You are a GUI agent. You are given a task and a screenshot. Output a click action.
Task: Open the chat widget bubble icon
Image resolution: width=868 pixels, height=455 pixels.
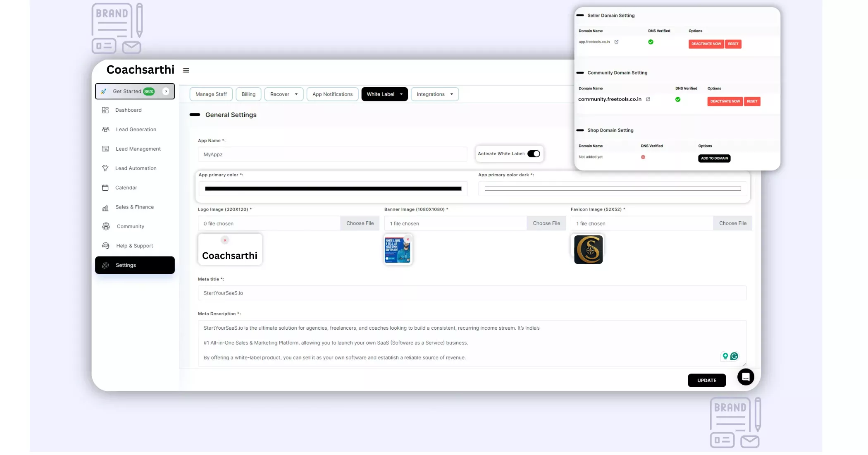click(746, 377)
